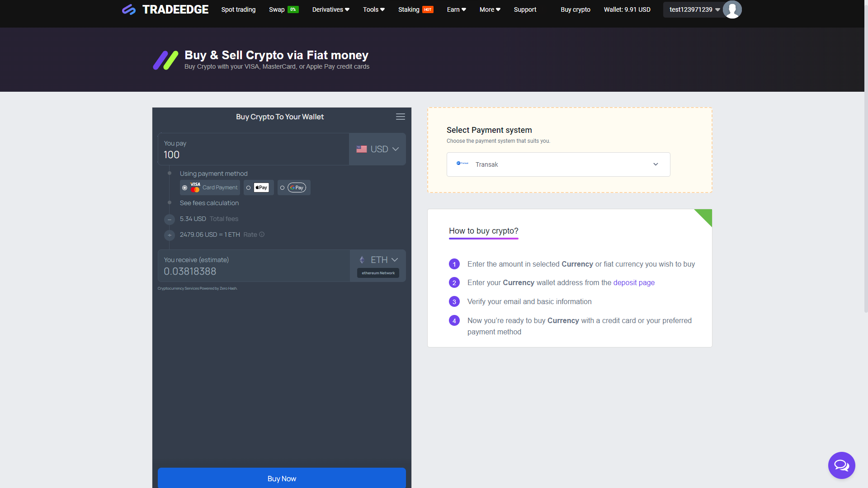Select the Card Payment radio option
This screenshot has width=868, height=488.
pyautogui.click(x=184, y=188)
